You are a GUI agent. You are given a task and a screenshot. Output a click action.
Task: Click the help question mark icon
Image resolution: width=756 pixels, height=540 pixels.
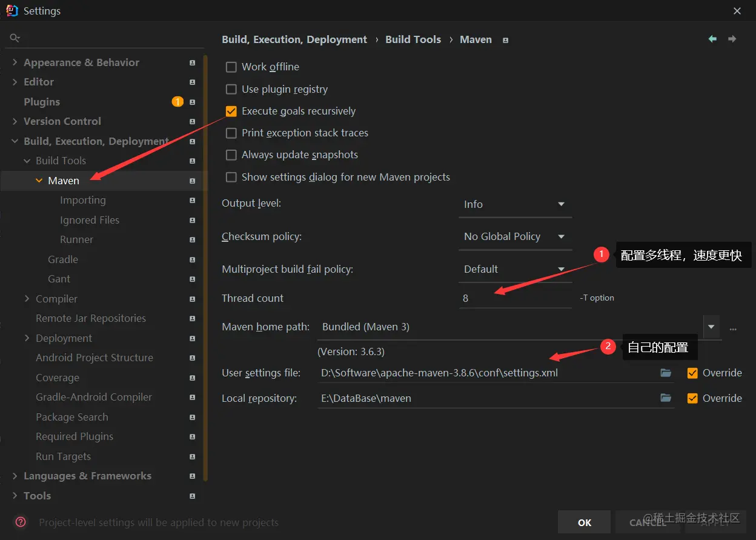(x=21, y=522)
